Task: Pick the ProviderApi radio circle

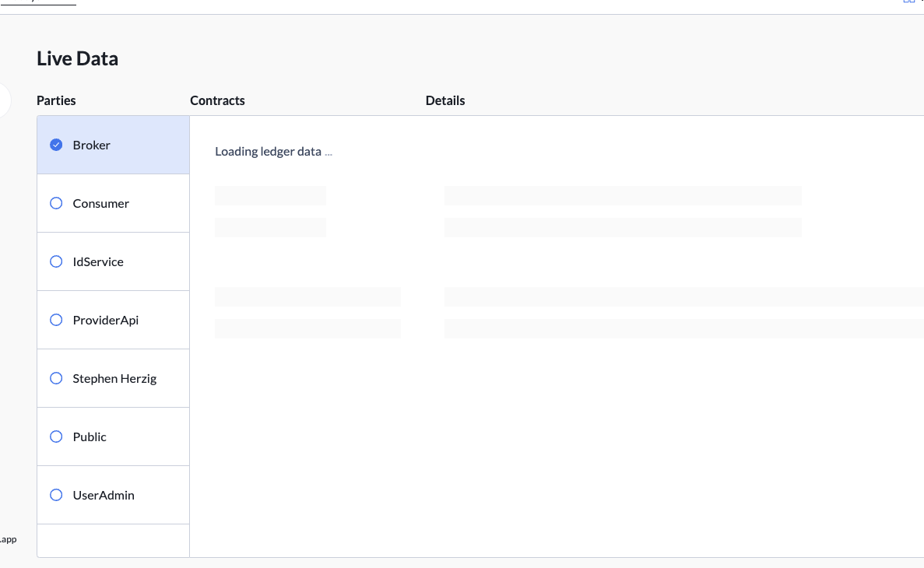Action: pyautogui.click(x=56, y=320)
